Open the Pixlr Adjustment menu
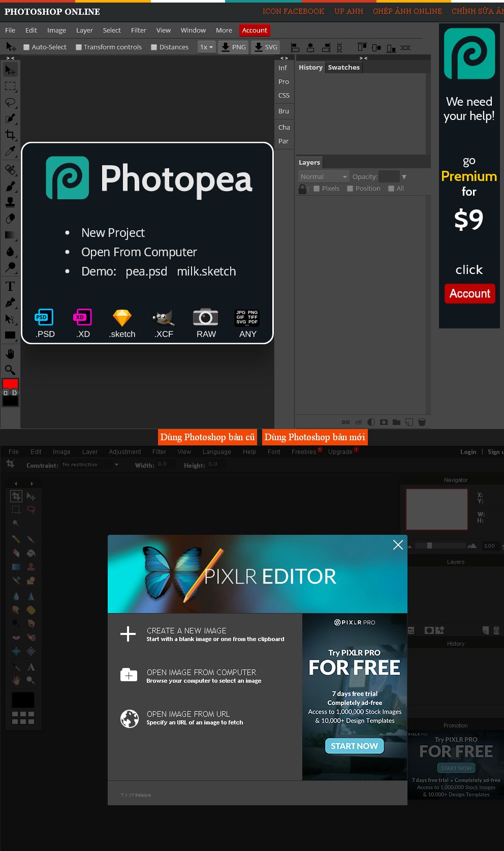The image size is (504, 851). point(125,452)
